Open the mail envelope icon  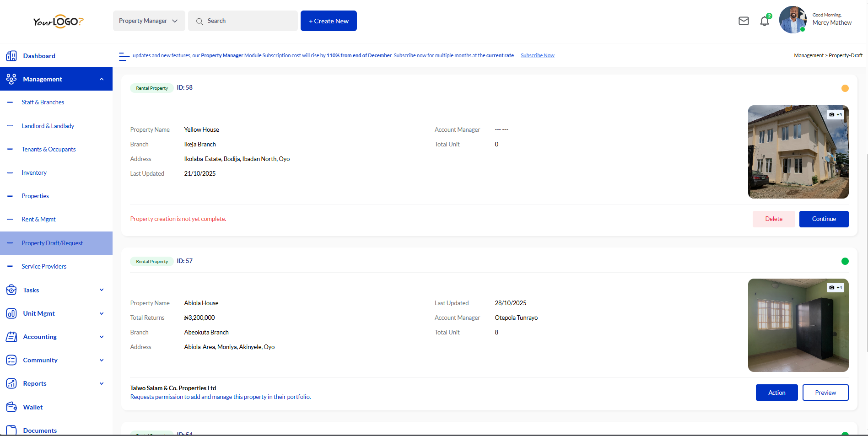coord(744,21)
